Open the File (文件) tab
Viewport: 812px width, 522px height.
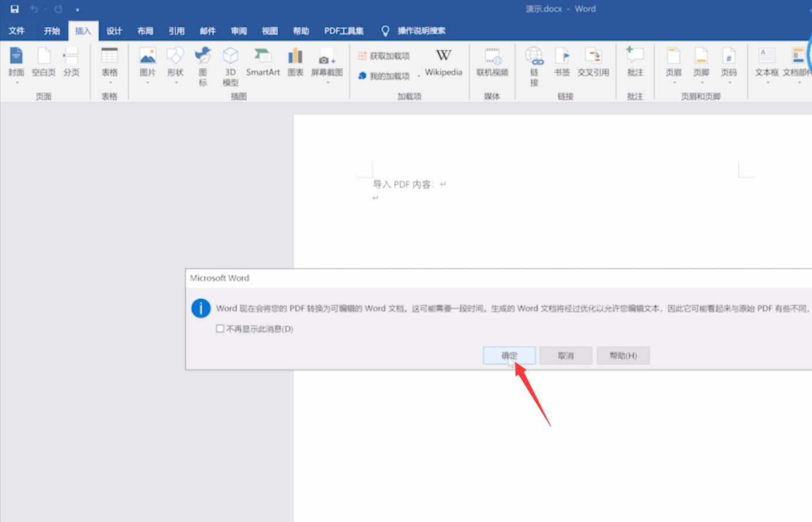pyautogui.click(x=16, y=31)
